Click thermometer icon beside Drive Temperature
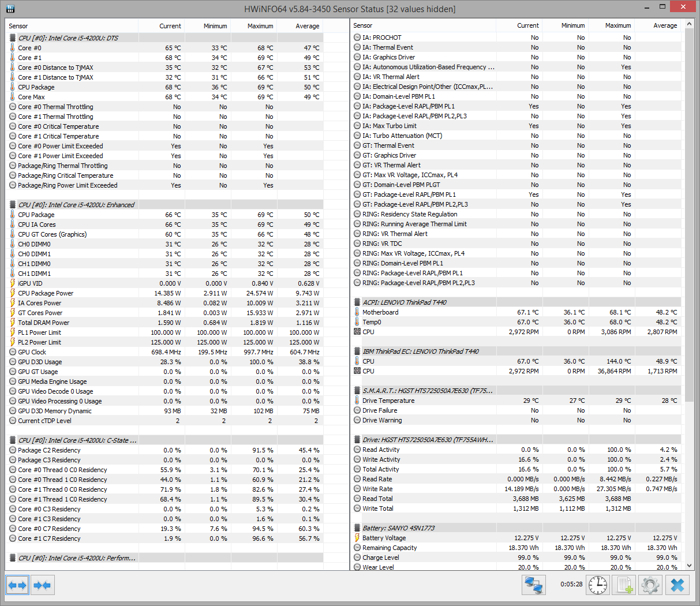The width and height of the screenshot is (700, 606). tap(357, 401)
